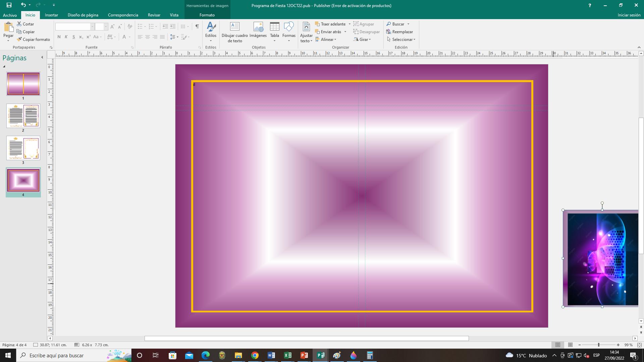Viewport: 644px width, 362px height.
Task: Click the Dibujar cuadro de texto icon
Action: [234, 27]
